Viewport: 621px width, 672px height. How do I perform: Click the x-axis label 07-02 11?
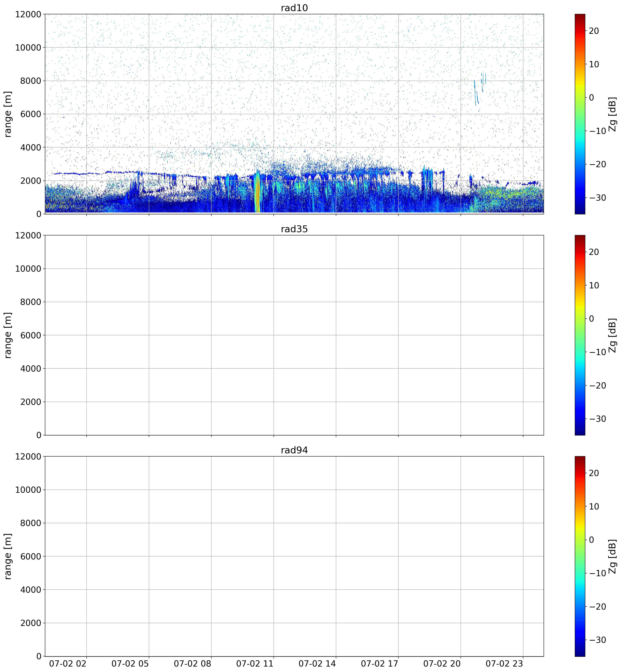[255, 664]
